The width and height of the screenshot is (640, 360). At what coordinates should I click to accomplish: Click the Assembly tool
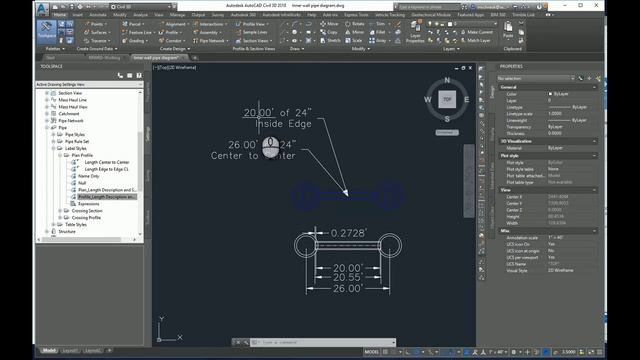coord(207,32)
